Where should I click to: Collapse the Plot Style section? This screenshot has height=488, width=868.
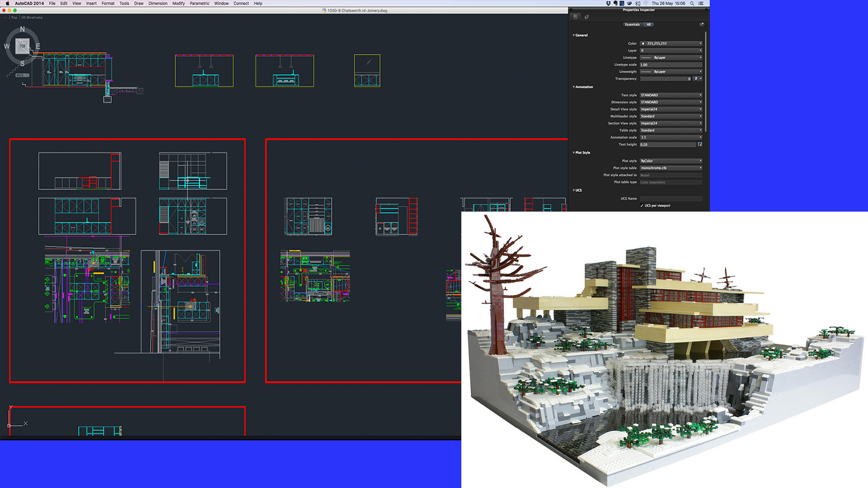tap(573, 153)
